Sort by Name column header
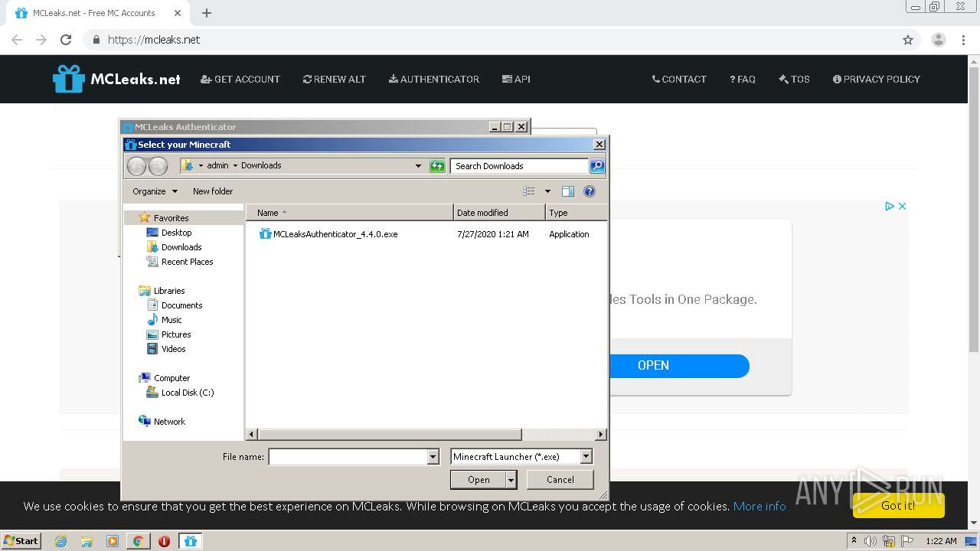This screenshot has width=980, height=551. tap(350, 213)
